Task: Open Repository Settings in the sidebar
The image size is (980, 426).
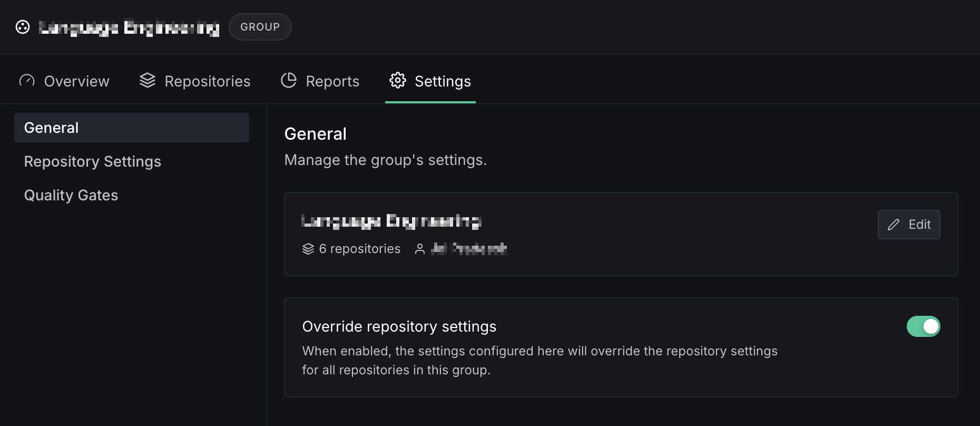Action: tap(93, 161)
